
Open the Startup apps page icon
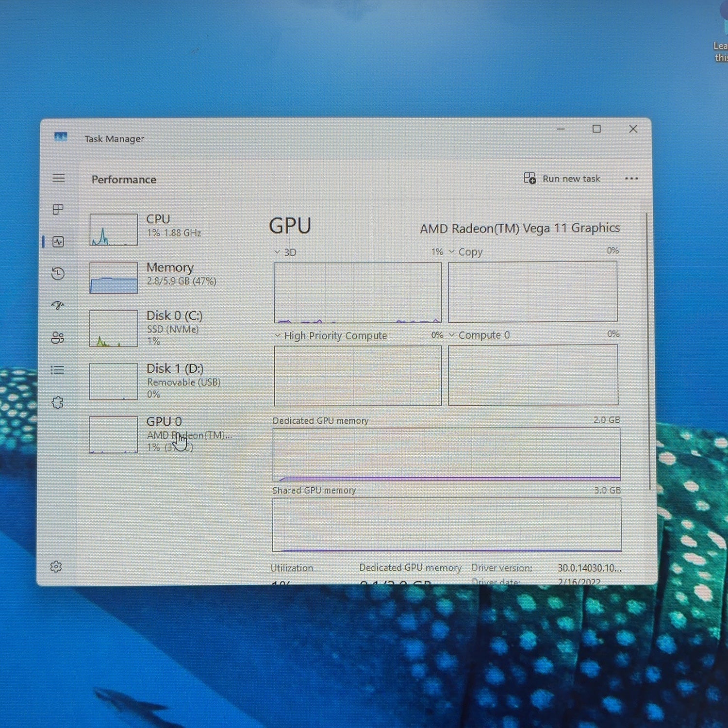coord(58,305)
